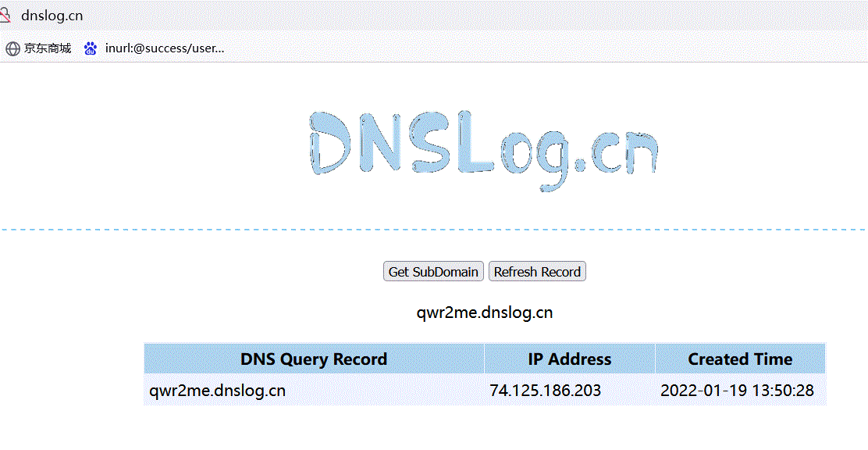Click the DNS Query Record column header
This screenshot has height=450, width=868.
(x=314, y=359)
